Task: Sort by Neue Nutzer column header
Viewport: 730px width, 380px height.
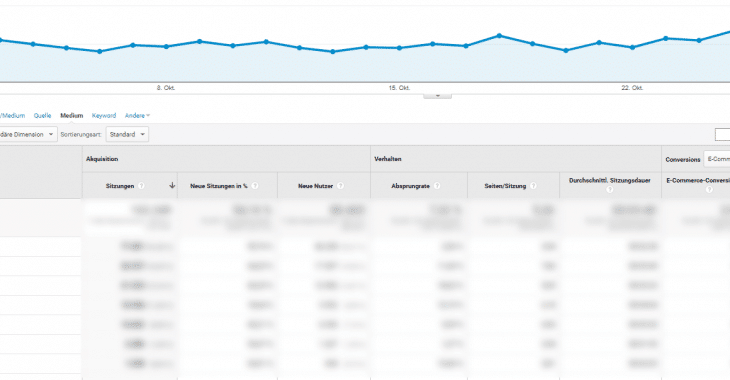Action: [x=315, y=186]
